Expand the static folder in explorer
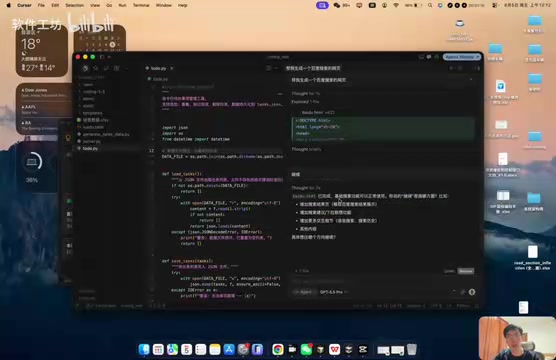This screenshot has width=556, height=360. click(x=88, y=106)
